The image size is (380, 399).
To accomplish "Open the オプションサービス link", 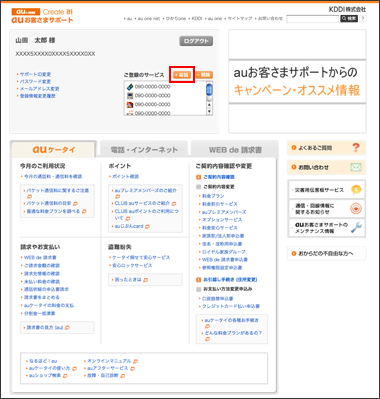I will click(222, 220).
